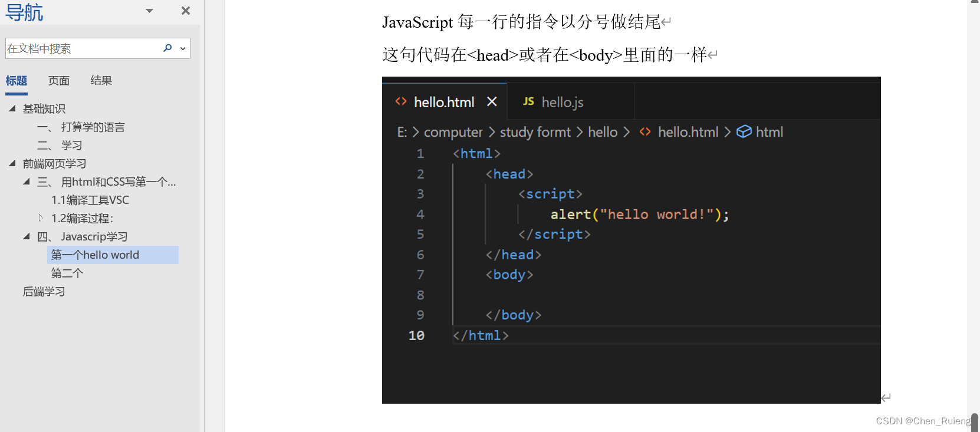Click line number 10 in gutter
980x432 pixels.
[416, 335]
